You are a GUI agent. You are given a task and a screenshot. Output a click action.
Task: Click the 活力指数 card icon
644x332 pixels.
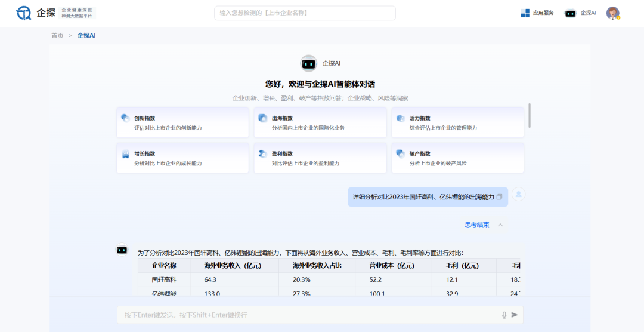coord(401,118)
